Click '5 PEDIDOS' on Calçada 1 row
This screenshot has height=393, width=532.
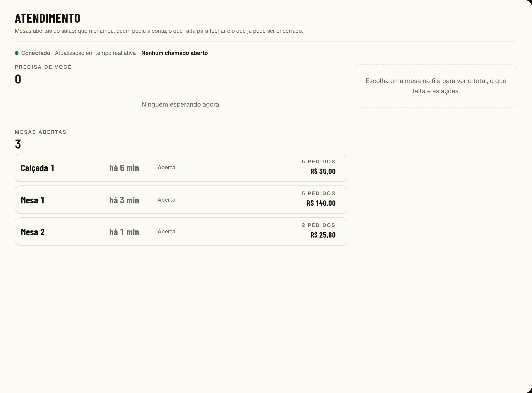(x=318, y=161)
